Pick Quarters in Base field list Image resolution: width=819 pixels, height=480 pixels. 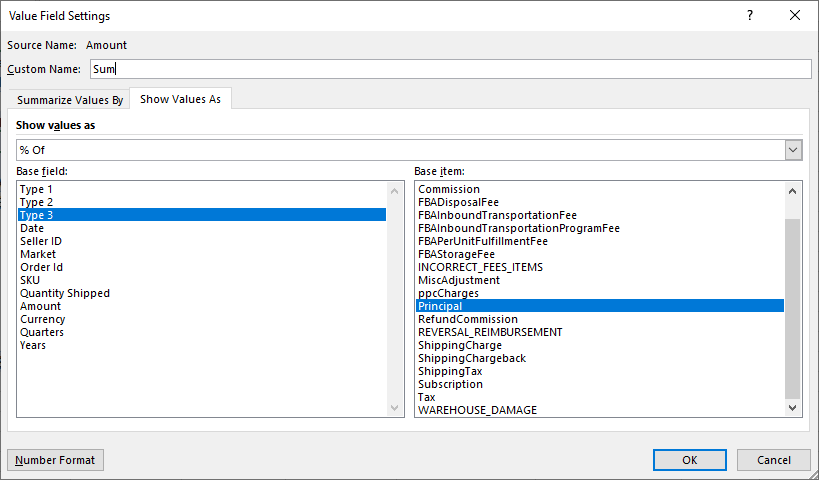click(202, 332)
